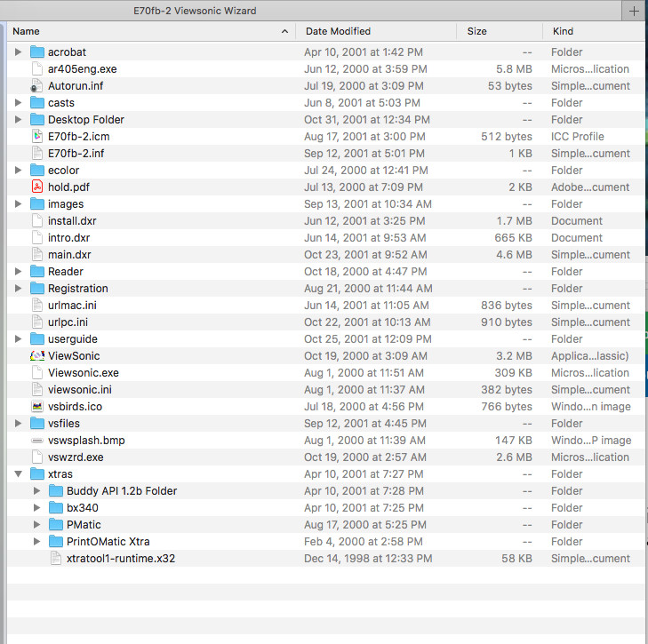The height and width of the screenshot is (644, 648).
Task: Select the vsbirds.ico image icon
Action: tap(37, 407)
